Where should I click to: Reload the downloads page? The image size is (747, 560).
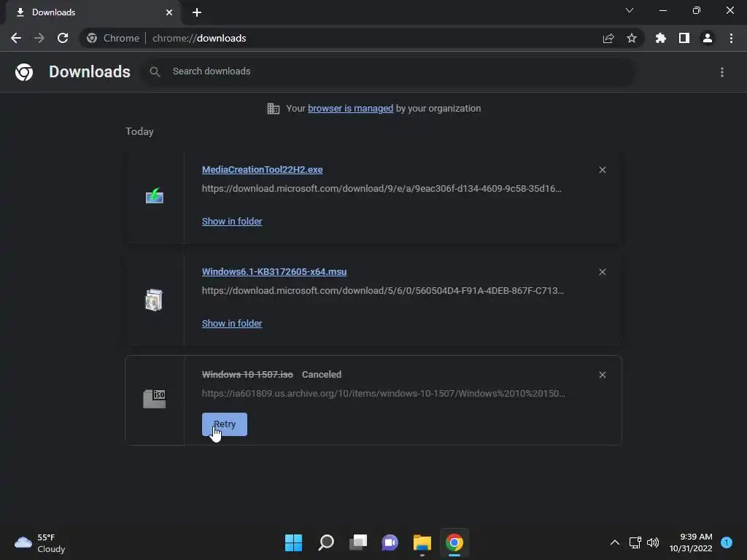pyautogui.click(x=63, y=38)
